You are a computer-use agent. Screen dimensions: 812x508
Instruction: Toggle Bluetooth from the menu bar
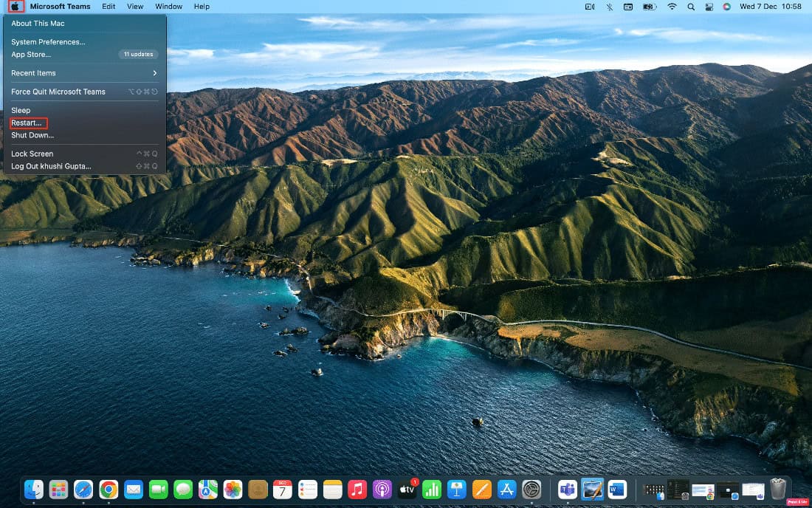point(608,6)
